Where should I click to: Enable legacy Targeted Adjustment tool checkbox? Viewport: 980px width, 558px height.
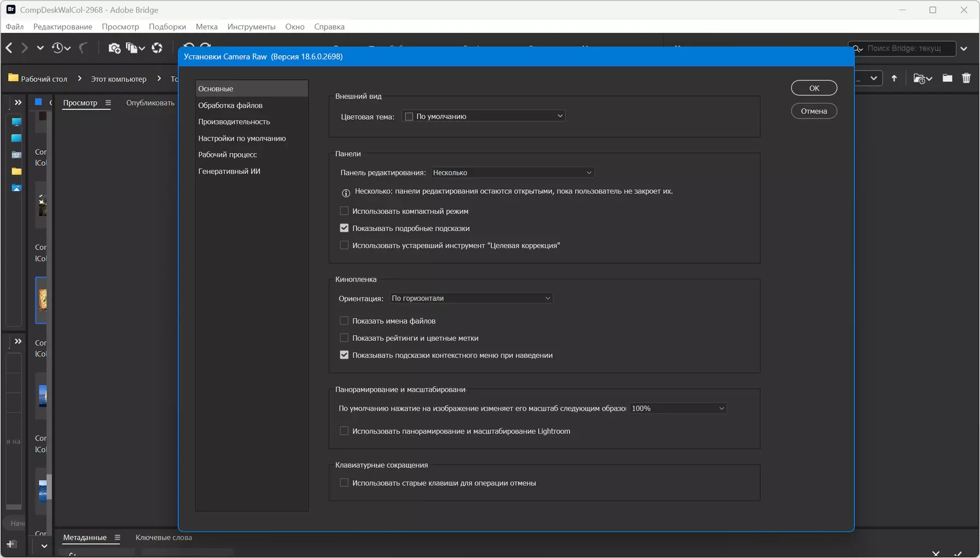(x=344, y=245)
